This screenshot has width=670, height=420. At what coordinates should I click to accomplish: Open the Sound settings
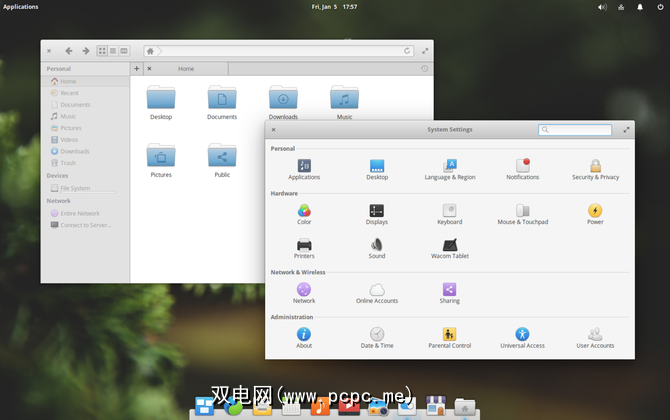pyautogui.click(x=377, y=245)
